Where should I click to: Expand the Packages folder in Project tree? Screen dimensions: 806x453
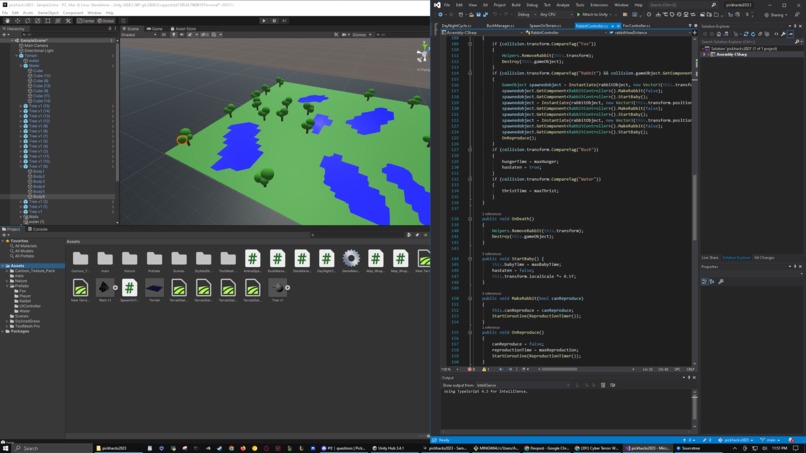(x=3, y=331)
